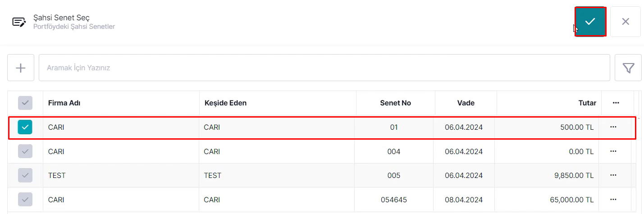Click the Şahsi Senet Seç document icon

click(19, 22)
